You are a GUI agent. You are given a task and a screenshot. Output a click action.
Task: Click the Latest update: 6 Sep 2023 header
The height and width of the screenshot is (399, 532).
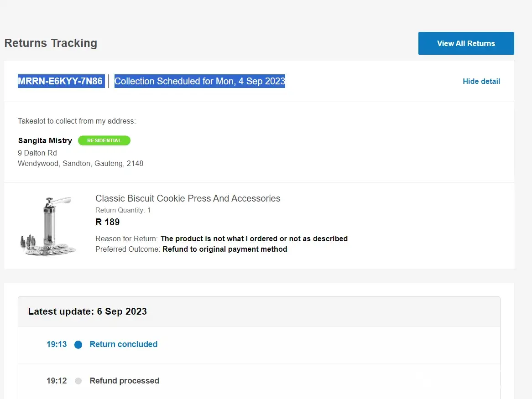click(88, 311)
